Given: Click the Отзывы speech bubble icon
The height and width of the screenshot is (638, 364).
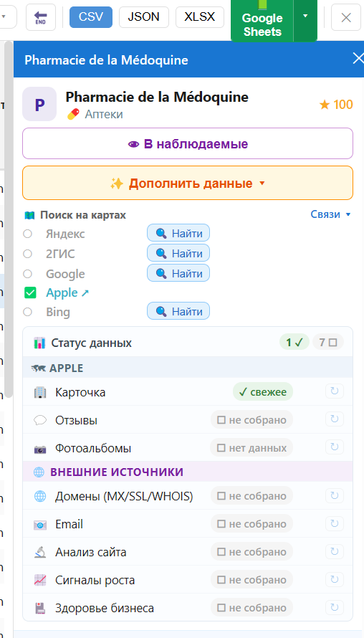Looking at the screenshot, I should pos(40,420).
